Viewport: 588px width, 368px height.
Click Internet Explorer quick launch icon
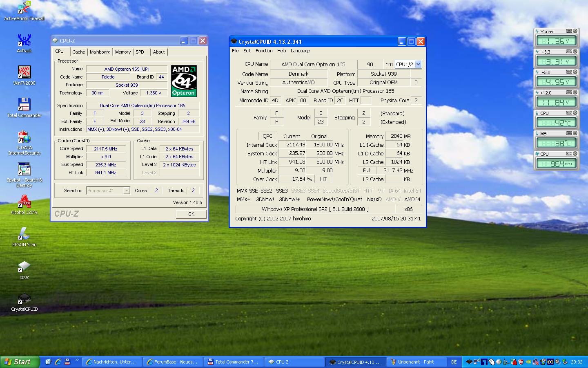point(58,362)
